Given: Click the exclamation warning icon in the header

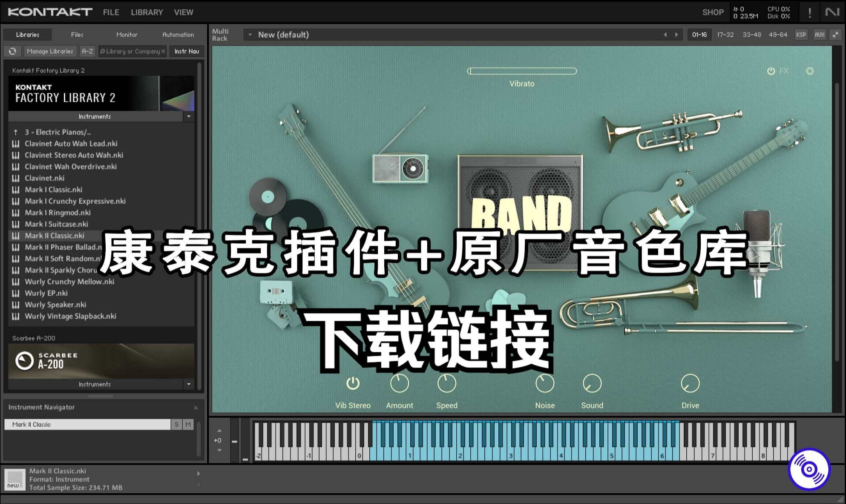Looking at the screenshot, I should point(809,12).
